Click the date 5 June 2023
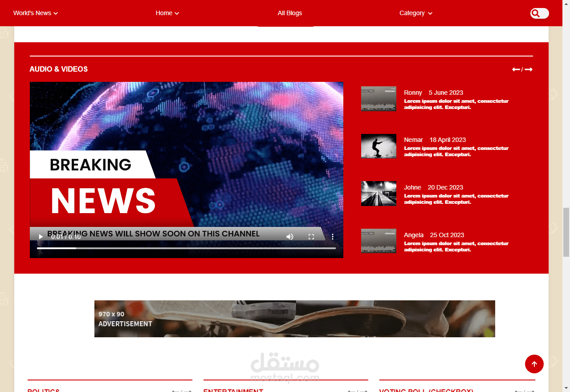Viewport: 570px width, 392px height. [446, 93]
